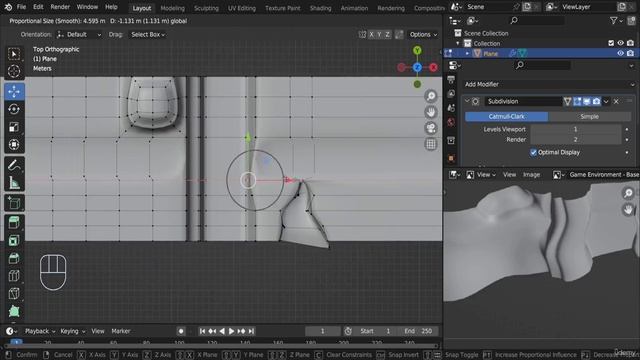Toggle Subdivision on cage display
640x360 pixels.
pos(567,101)
